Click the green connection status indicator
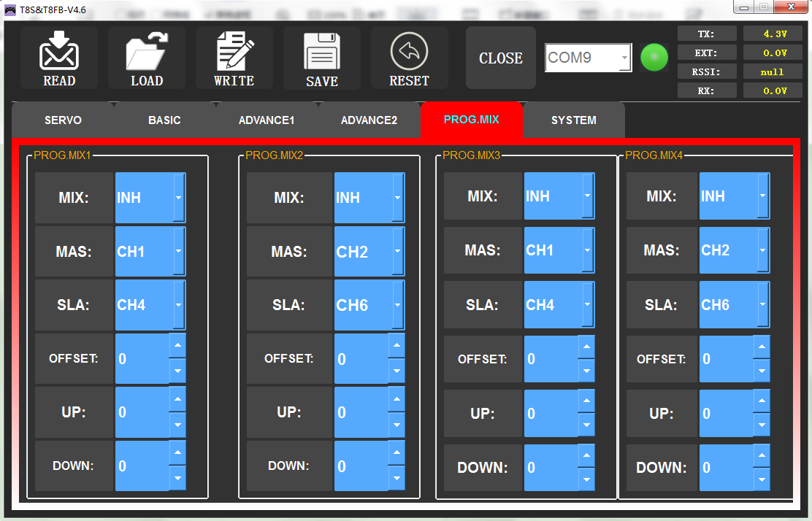Image resolution: width=812 pixels, height=521 pixels. coord(654,58)
